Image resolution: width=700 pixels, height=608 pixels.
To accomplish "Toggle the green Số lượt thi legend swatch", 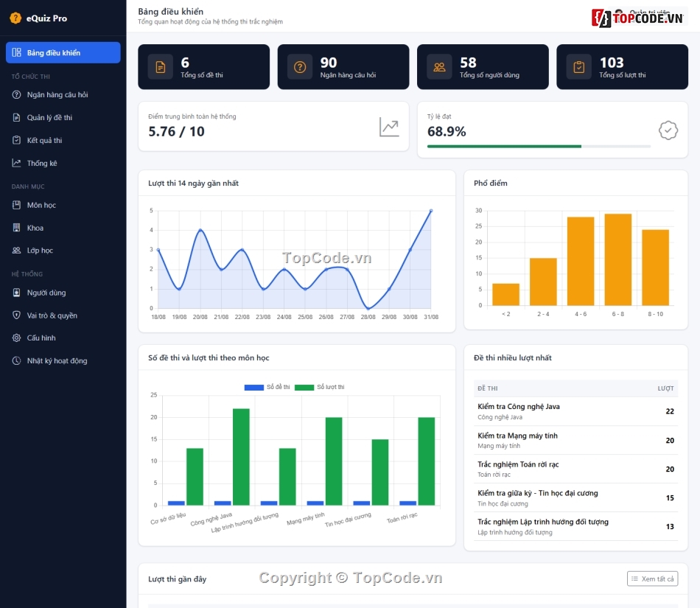I will point(304,387).
